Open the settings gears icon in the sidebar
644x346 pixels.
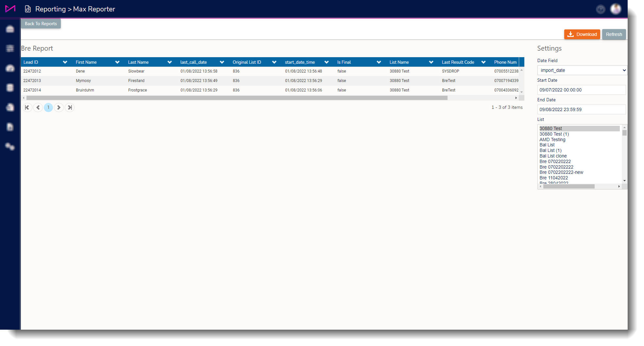click(x=10, y=146)
